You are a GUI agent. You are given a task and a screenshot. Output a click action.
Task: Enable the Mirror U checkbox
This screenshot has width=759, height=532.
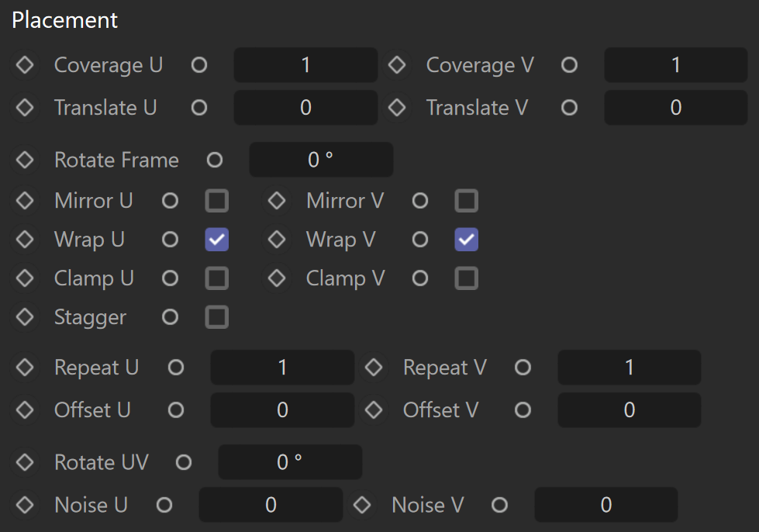[217, 200]
